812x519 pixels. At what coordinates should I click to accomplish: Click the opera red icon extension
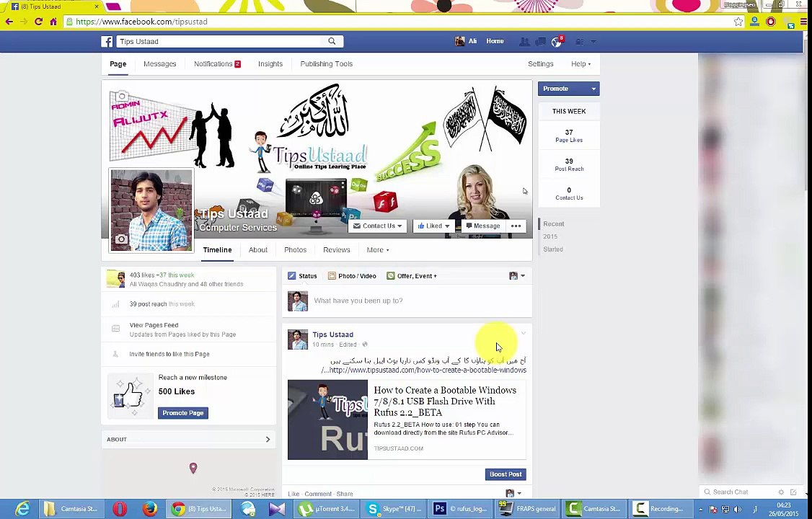[771, 22]
